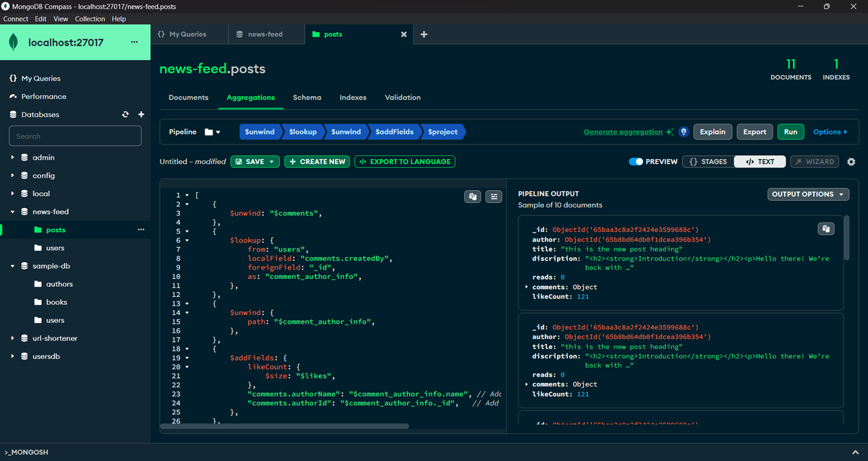This screenshot has height=461, width=868.
Task: Expand the url-shortener database
Action: click(x=12, y=338)
